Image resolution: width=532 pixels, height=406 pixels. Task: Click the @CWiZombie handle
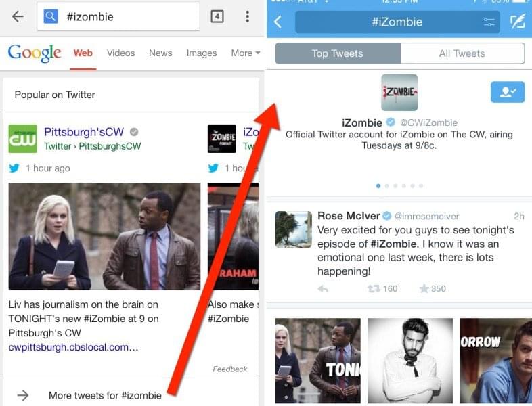click(428, 122)
